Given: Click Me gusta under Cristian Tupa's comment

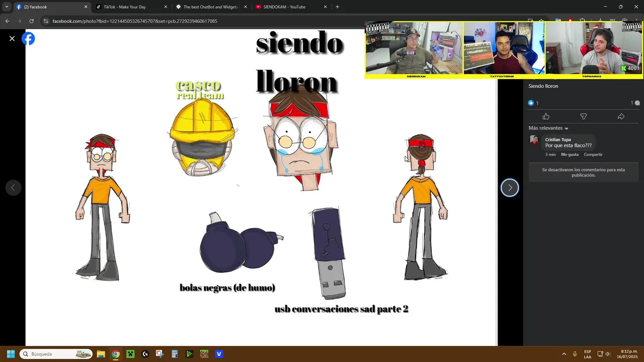Looking at the screenshot, I should [x=570, y=154].
